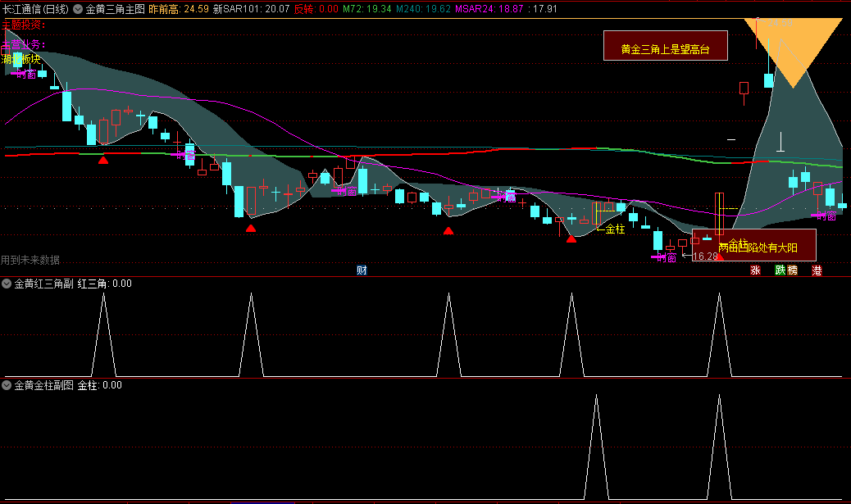The height and width of the screenshot is (504, 851).
Task: Click the first red triangle buy marker
Action: [x=103, y=160]
